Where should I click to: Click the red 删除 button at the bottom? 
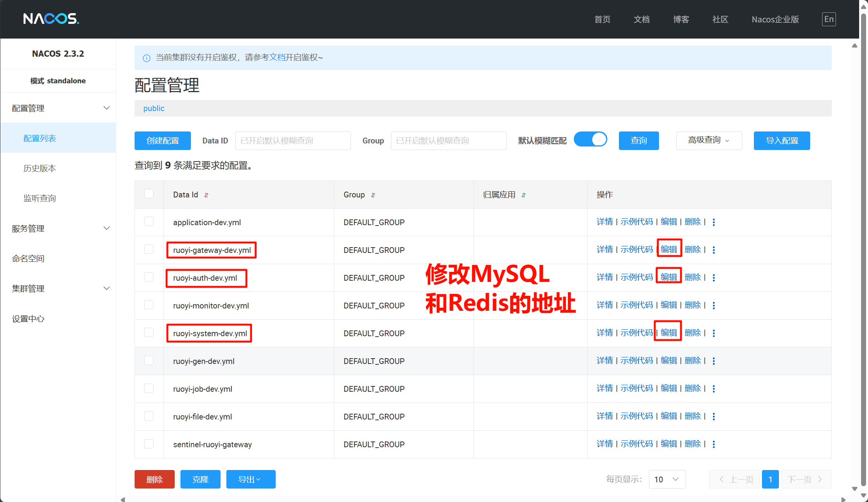(154, 479)
